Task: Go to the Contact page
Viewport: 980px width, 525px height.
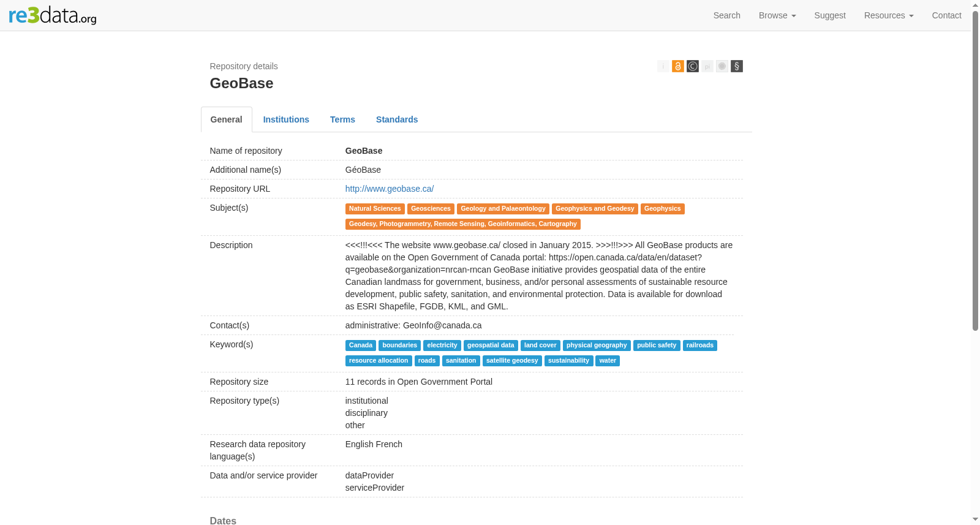Action: point(947,15)
